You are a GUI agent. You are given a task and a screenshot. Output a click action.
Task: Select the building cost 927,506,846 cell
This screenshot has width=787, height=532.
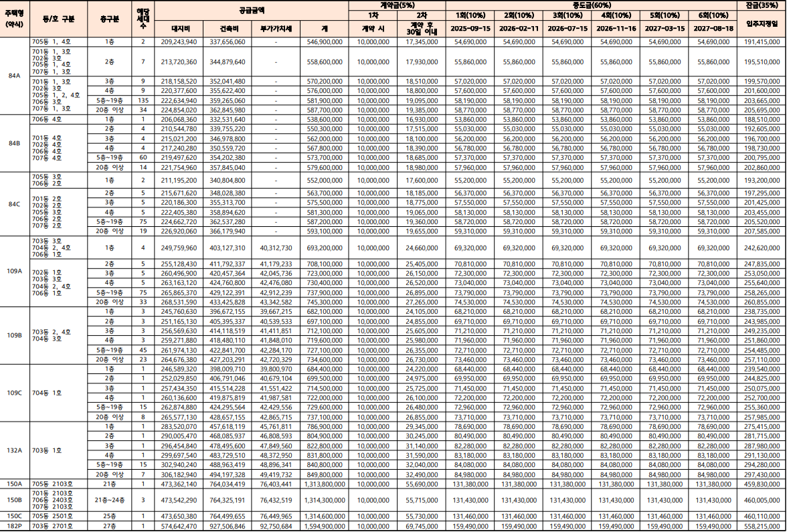click(228, 526)
